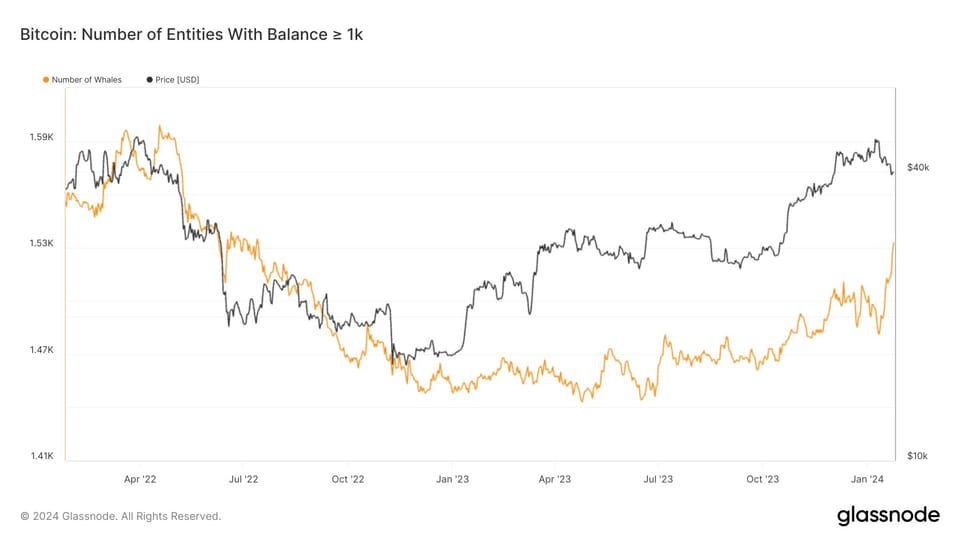
Task: Click the Oct '23 timeline label
Action: pyautogui.click(x=762, y=479)
